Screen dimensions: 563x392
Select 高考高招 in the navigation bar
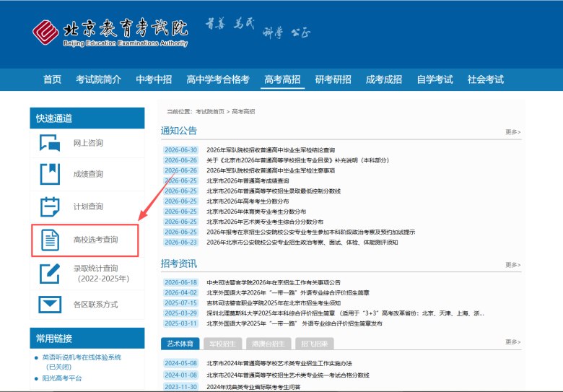[282, 79]
